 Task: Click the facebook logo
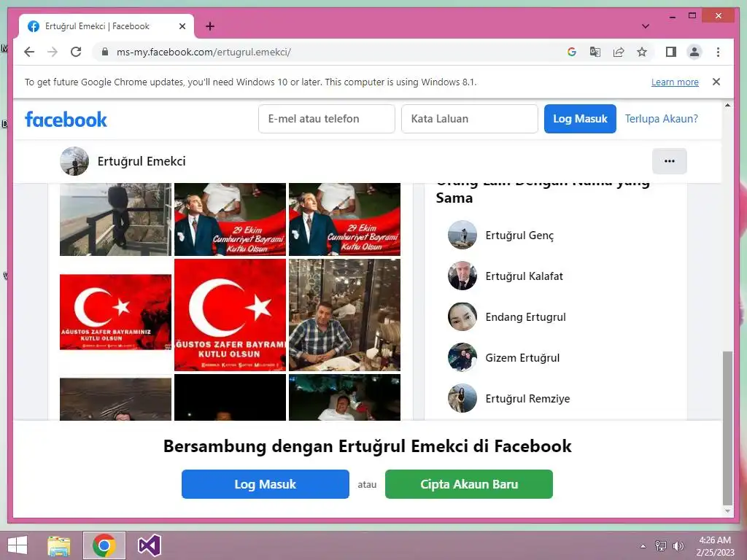(x=66, y=119)
